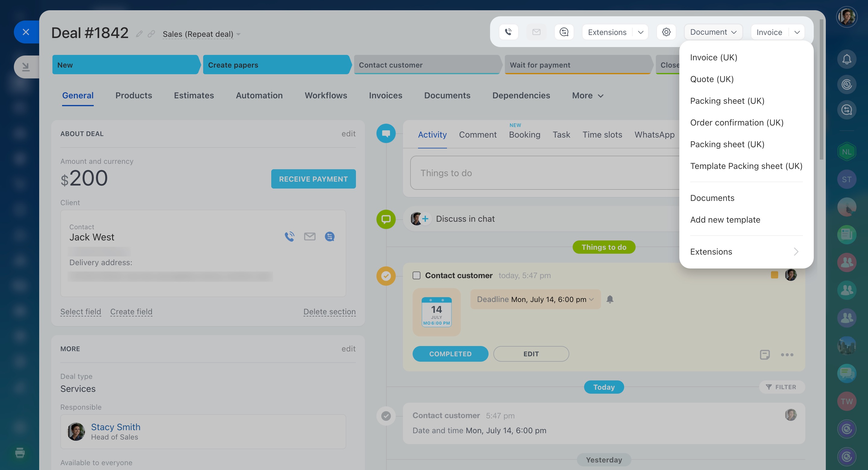The height and width of the screenshot is (470, 868).
Task: Click the July 14 calendar thumbnail
Action: coord(436,312)
